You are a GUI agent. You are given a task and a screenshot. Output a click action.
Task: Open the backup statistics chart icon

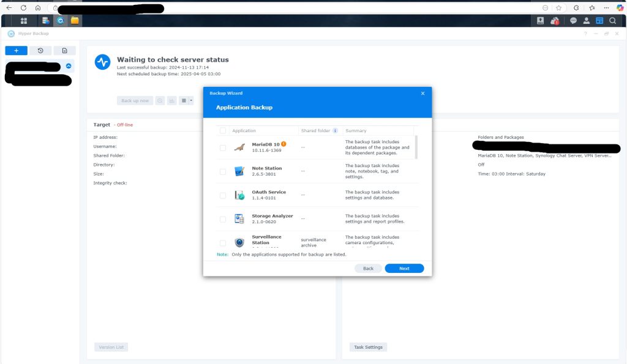[x=172, y=101]
